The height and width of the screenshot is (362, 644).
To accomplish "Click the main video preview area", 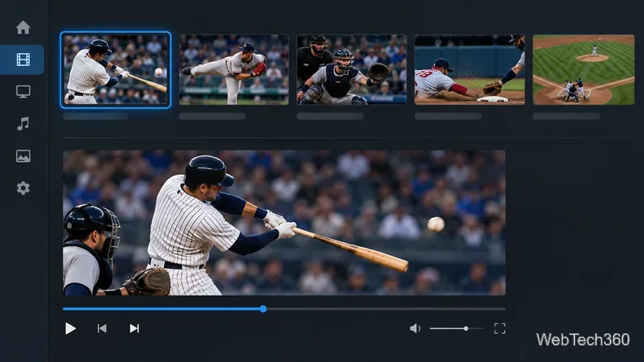I will click(x=284, y=223).
